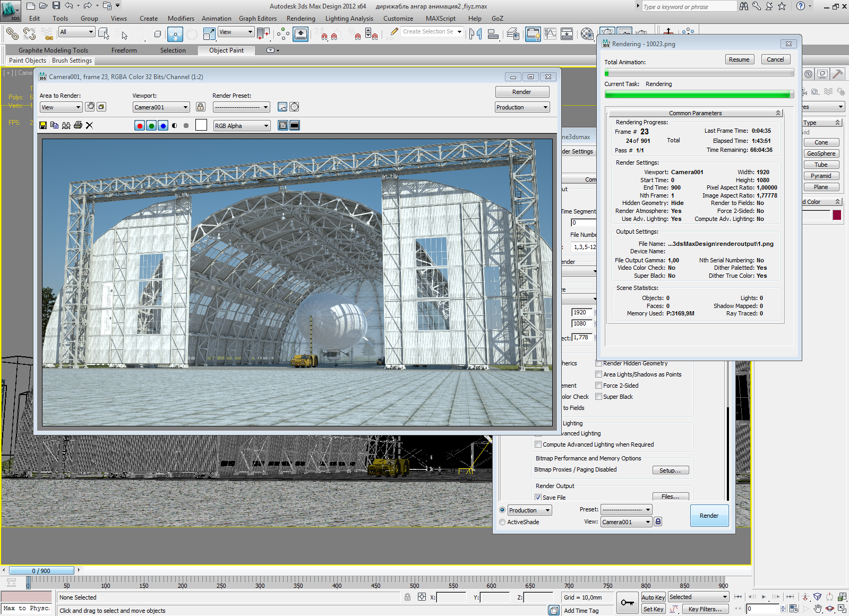Click the Set Key key icon
Viewport: 849px width, 616px height.
(627, 603)
